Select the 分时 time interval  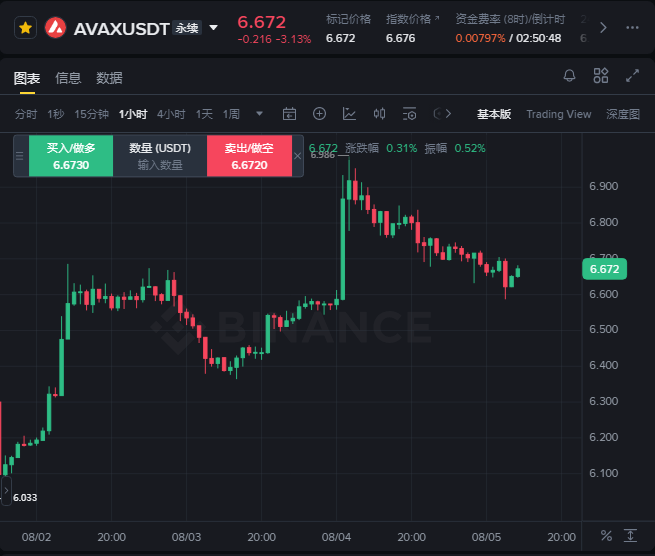click(x=26, y=114)
